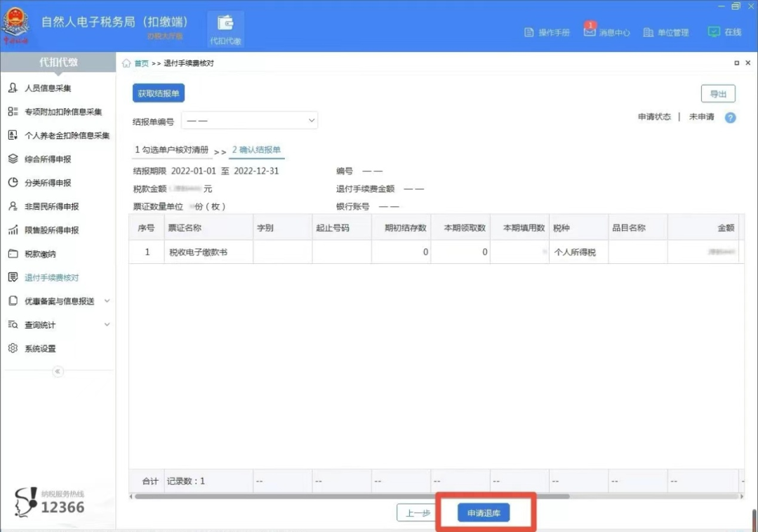Open 消息中心 envelope icon
Viewport: 758px width, 532px height.
point(590,32)
